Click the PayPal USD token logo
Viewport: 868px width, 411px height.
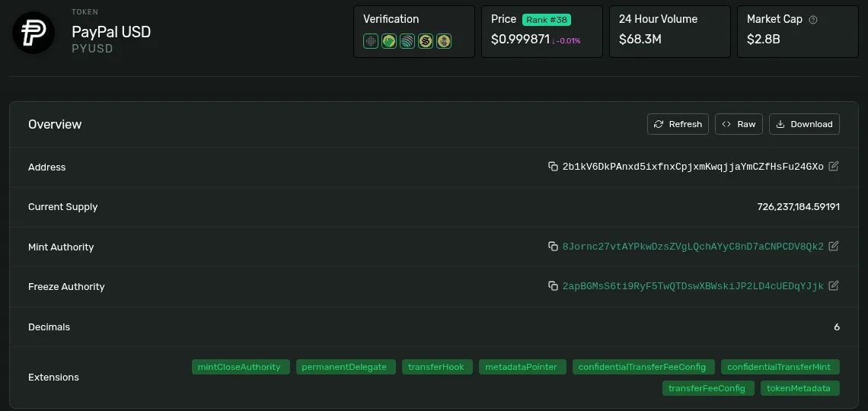pos(34,33)
